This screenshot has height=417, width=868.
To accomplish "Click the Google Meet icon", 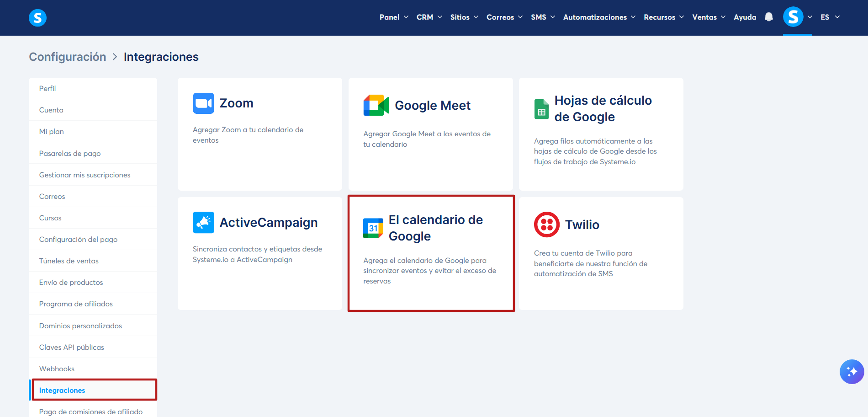I will point(376,106).
